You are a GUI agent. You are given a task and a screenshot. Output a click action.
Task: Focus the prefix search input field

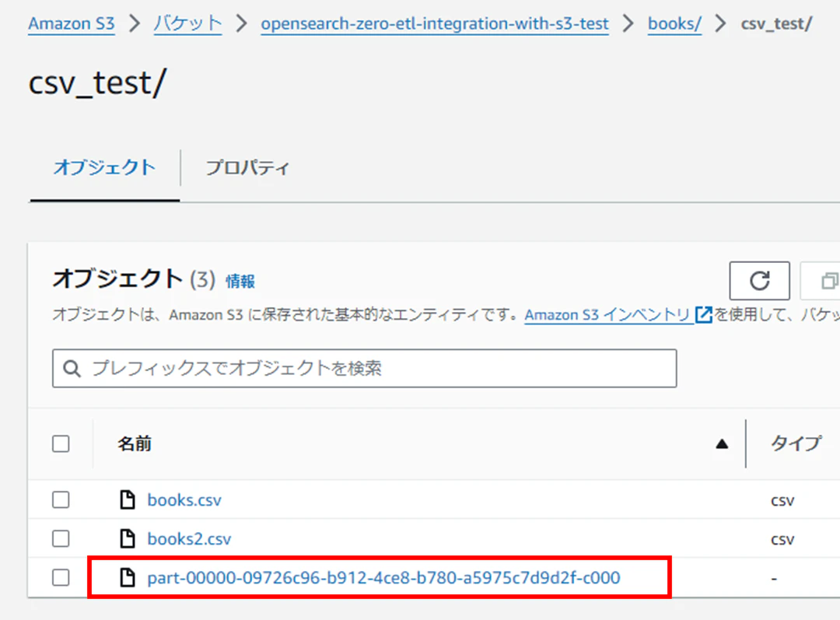364,368
